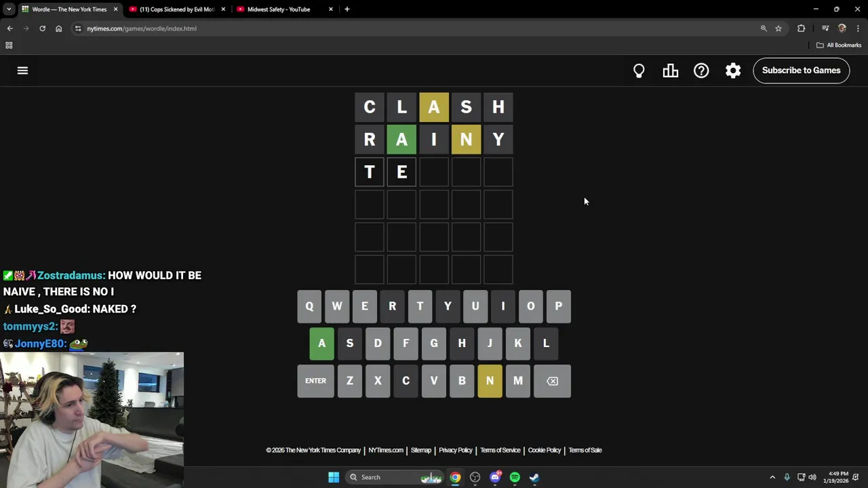Tap the V key on the Wordle keyboard
Screen dimensions: 868x488
pos(434,381)
